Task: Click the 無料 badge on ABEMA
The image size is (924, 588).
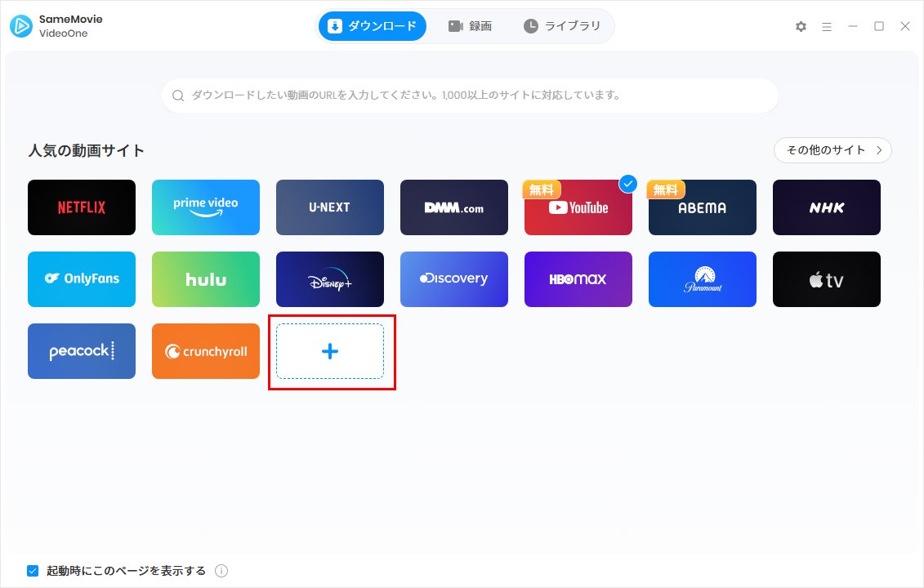Action: point(665,189)
